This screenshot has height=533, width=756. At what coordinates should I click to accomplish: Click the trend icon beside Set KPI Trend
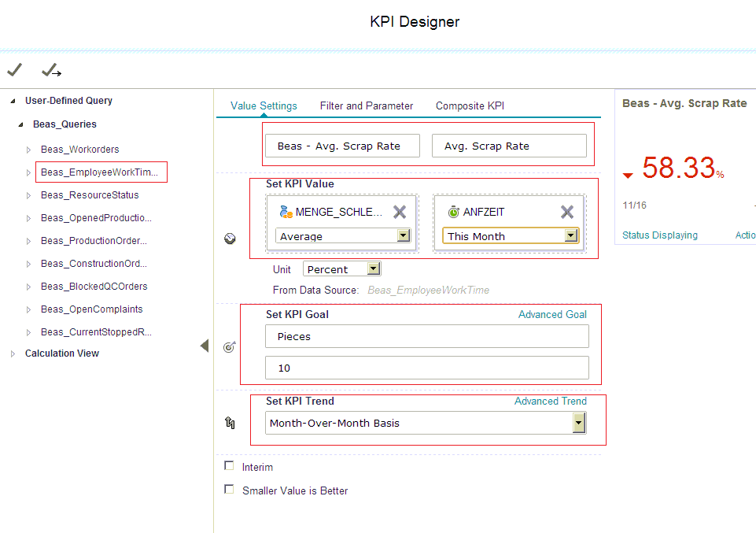click(229, 423)
